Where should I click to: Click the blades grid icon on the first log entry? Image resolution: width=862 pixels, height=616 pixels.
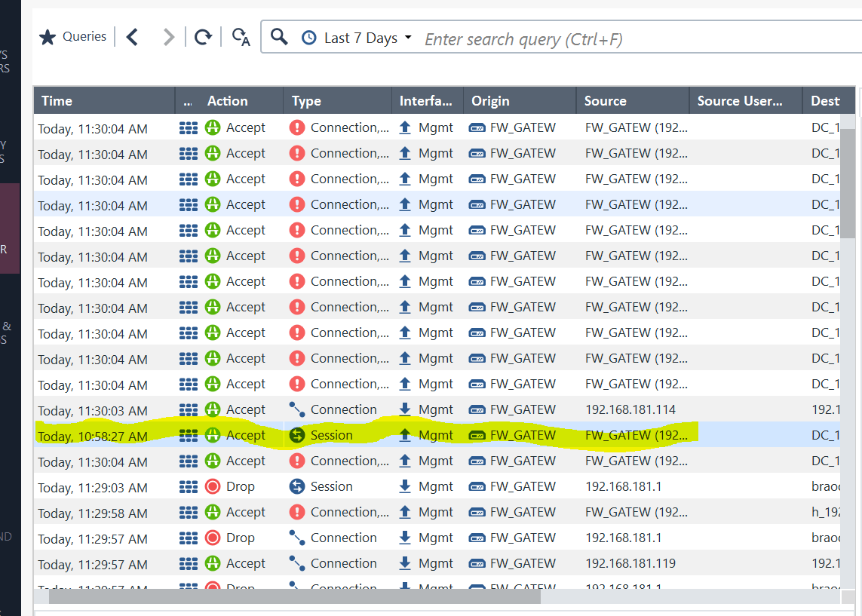click(x=188, y=127)
